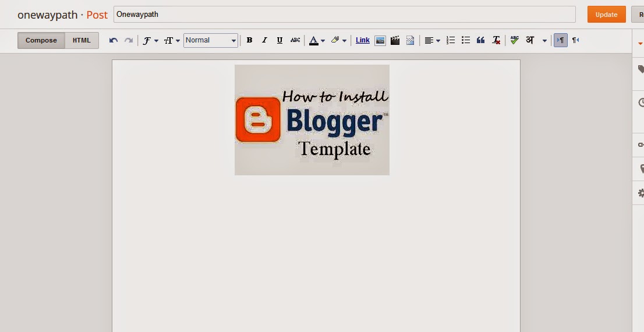Apply a bulleted list
This screenshot has height=332, width=644.
point(466,40)
